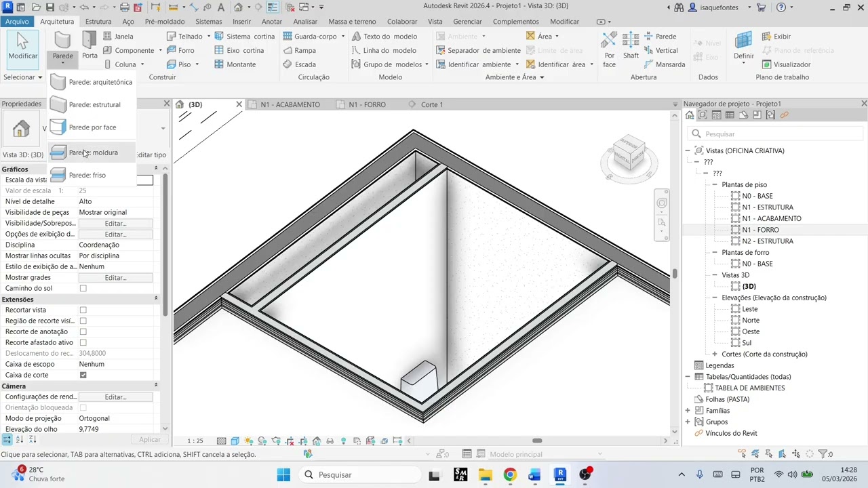The image size is (868, 488).
Task: Expand the Parede tool dropdown arrow
Action: click(62, 64)
